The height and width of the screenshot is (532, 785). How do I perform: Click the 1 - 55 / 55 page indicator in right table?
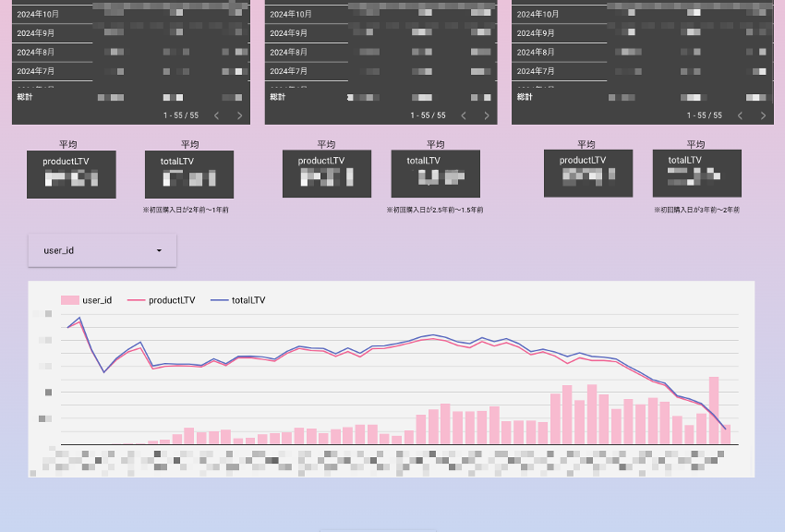705,115
